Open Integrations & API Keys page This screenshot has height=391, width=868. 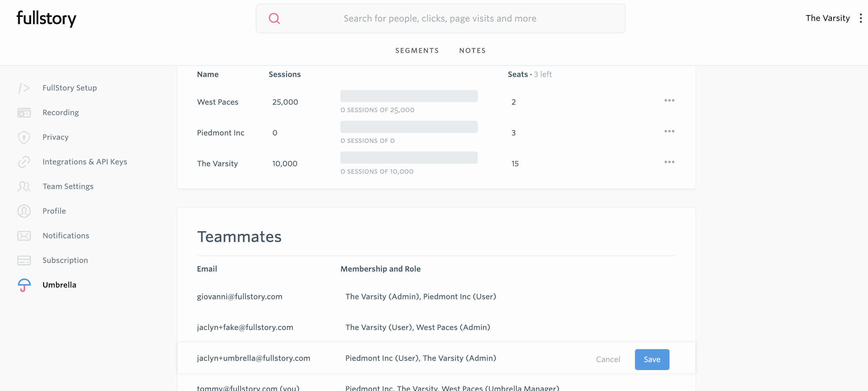click(x=85, y=162)
